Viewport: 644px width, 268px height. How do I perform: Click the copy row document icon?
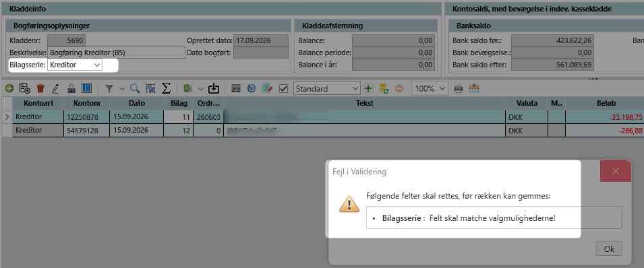point(25,88)
